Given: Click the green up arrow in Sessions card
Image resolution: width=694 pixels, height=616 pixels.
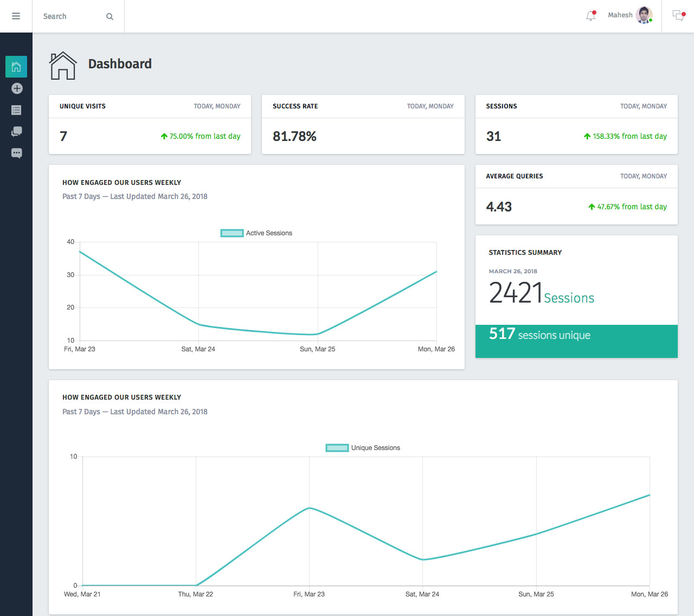Looking at the screenshot, I should (x=587, y=136).
